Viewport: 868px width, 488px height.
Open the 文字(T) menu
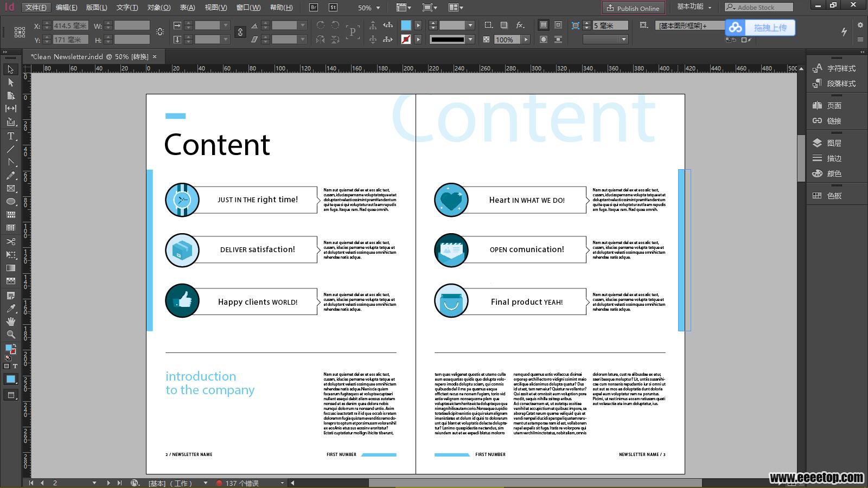pyautogui.click(x=127, y=7)
